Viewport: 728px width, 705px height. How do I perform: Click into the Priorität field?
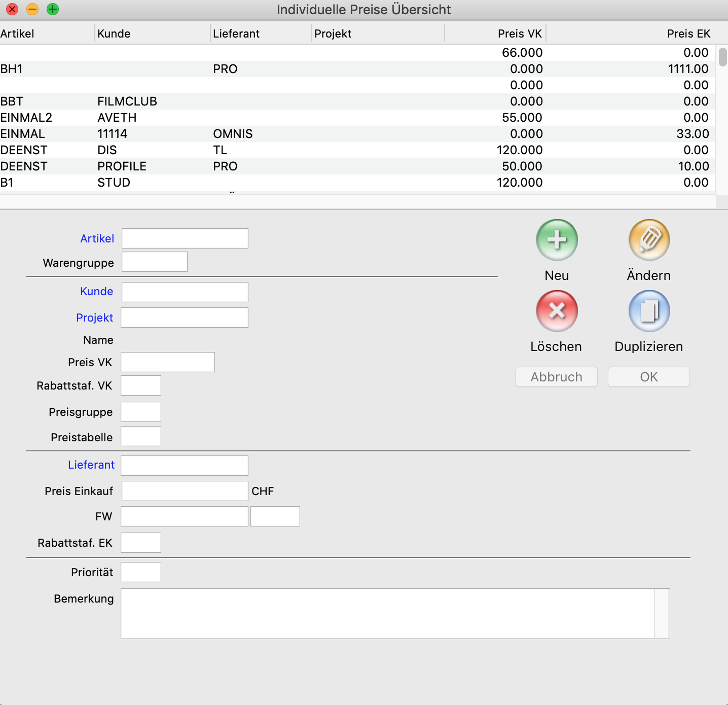(141, 572)
